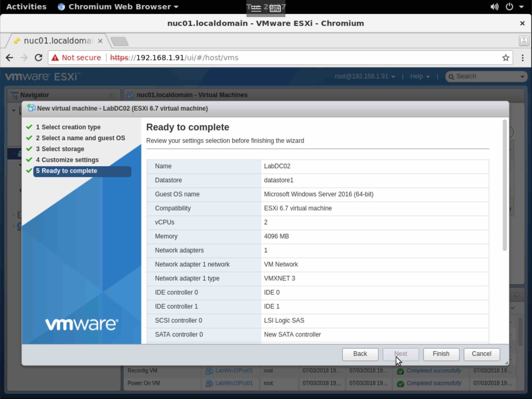Click the Finish button in the wizard
Image resolution: width=532 pixels, height=399 pixels.
441,354
